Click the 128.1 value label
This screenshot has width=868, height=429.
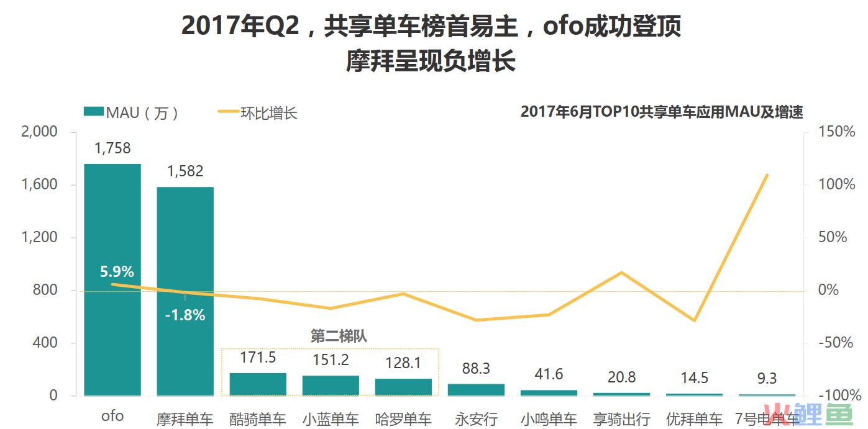coord(403,363)
